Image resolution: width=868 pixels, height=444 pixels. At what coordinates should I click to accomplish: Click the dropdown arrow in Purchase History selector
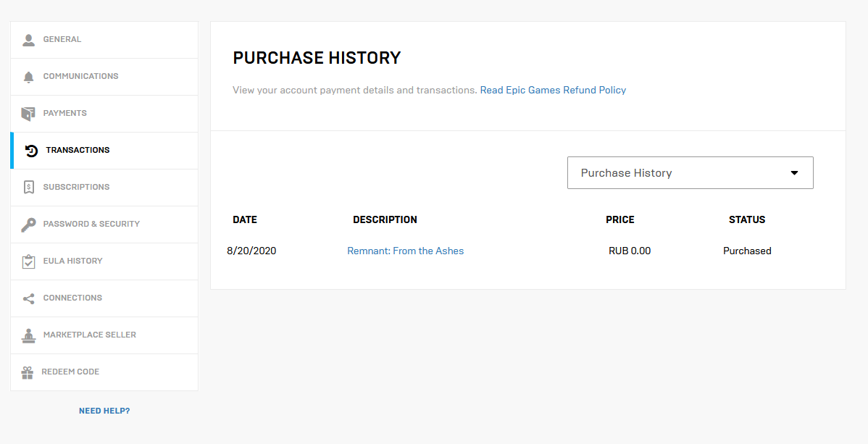tap(794, 173)
